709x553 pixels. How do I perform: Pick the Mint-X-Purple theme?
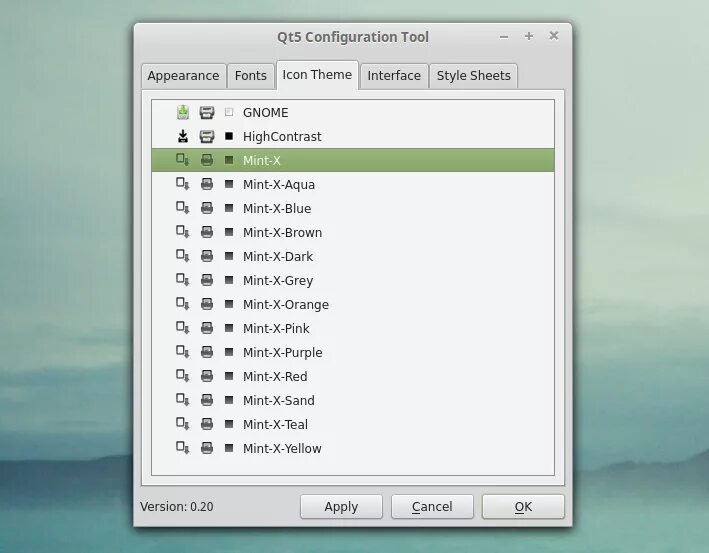tap(353, 352)
